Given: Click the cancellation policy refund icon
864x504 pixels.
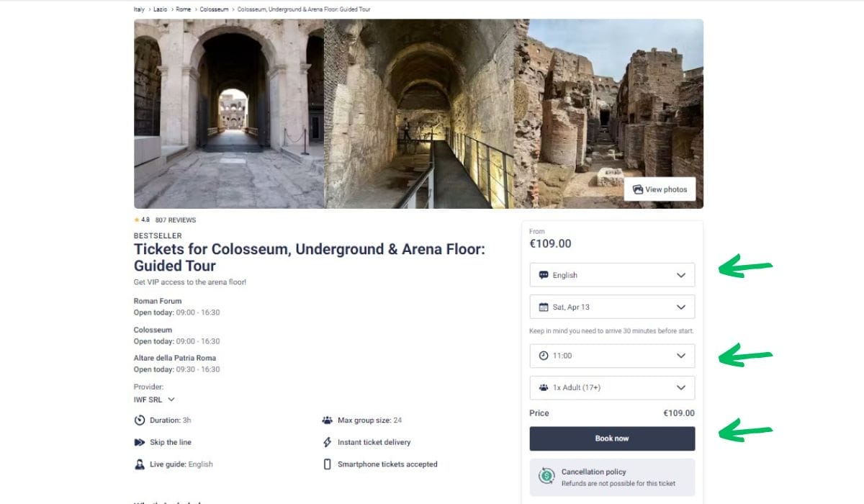Looking at the screenshot, I should pyautogui.click(x=546, y=477).
